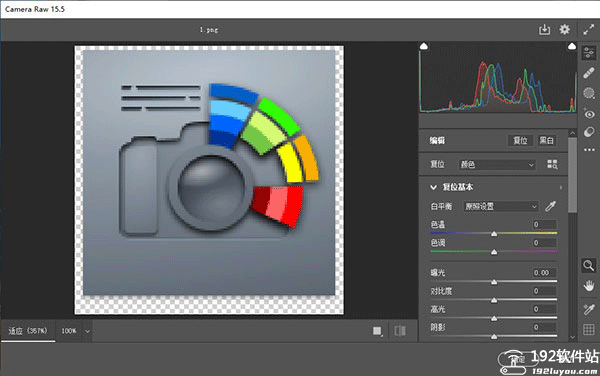
Task: Select the Zoom magnifier tool
Action: [589, 265]
